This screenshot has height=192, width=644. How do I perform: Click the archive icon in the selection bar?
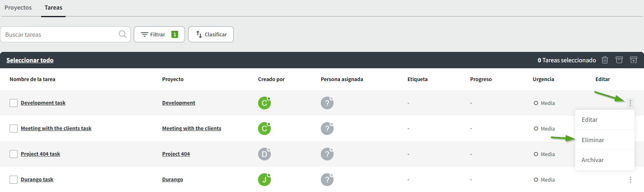[619, 60]
